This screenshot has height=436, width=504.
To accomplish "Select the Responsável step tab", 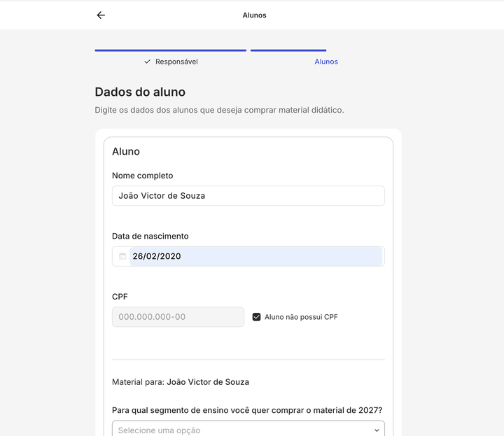I will [x=171, y=62].
